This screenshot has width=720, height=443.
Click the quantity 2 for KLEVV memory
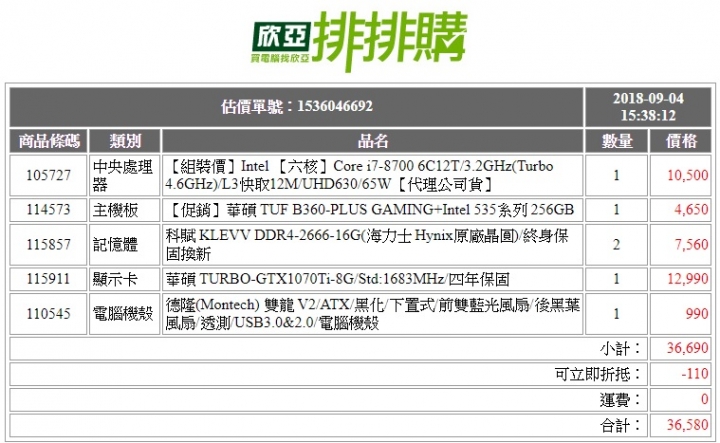617,244
